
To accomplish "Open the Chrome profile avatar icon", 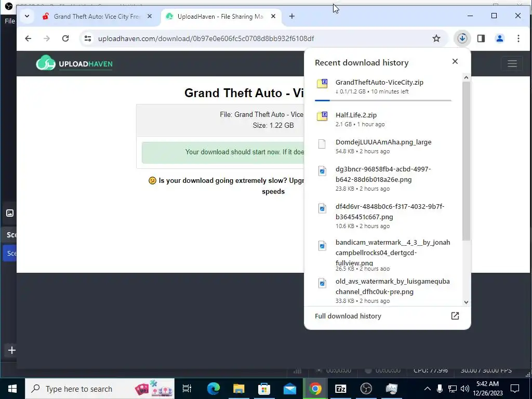I will (500, 38).
